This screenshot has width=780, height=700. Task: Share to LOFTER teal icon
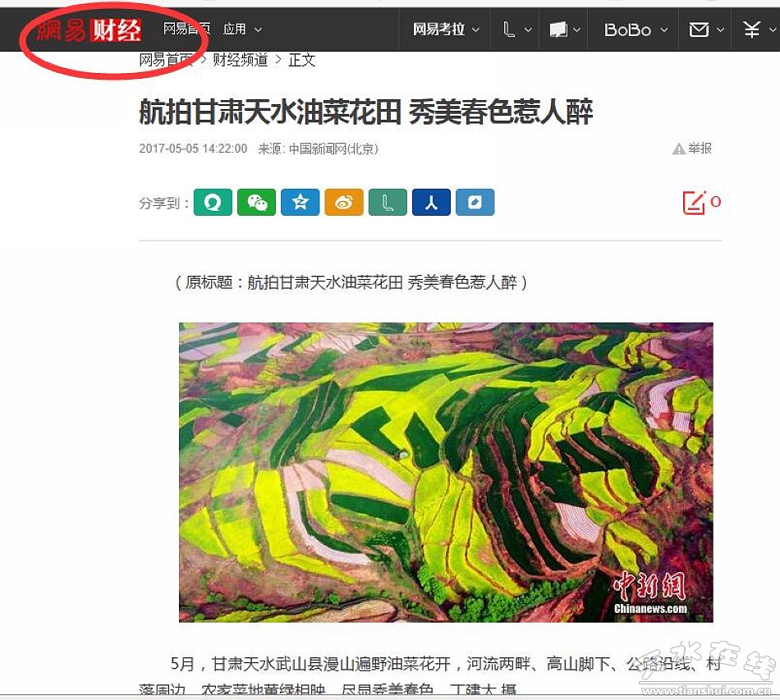pyautogui.click(x=388, y=203)
